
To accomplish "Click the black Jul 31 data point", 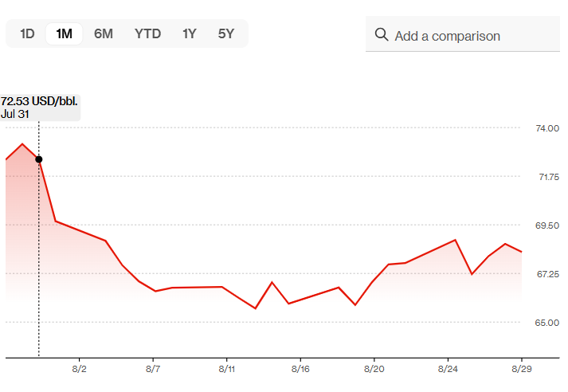I will coord(39,159).
